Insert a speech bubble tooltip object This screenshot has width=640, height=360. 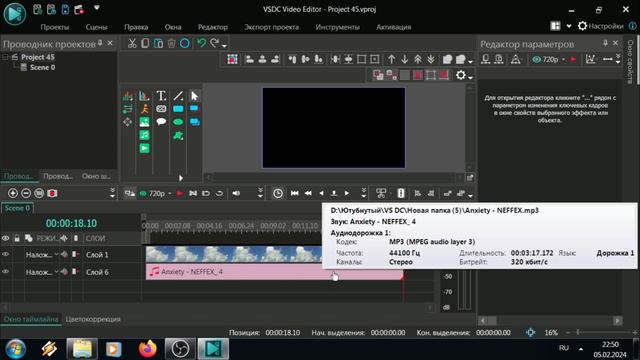pos(161,122)
